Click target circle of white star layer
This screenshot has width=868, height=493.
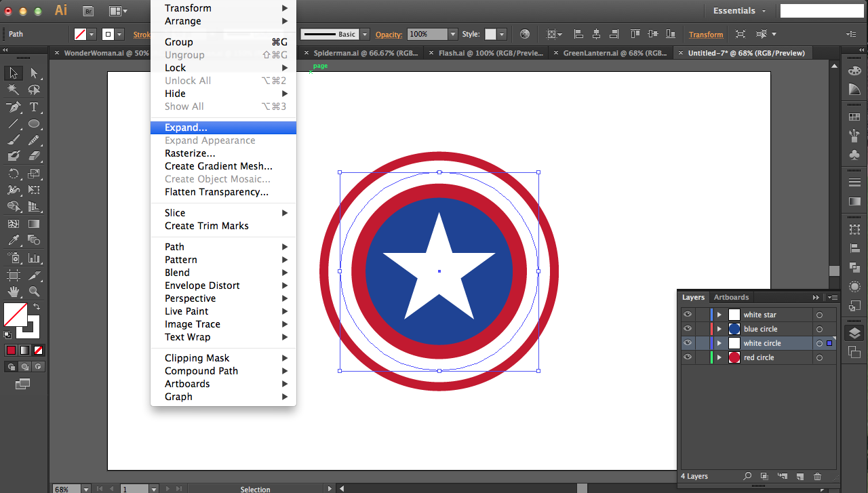click(819, 315)
